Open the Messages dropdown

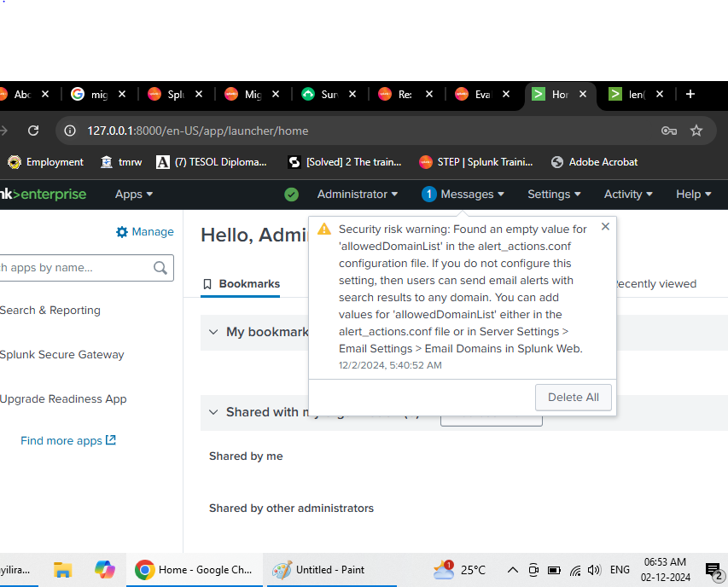point(472,195)
